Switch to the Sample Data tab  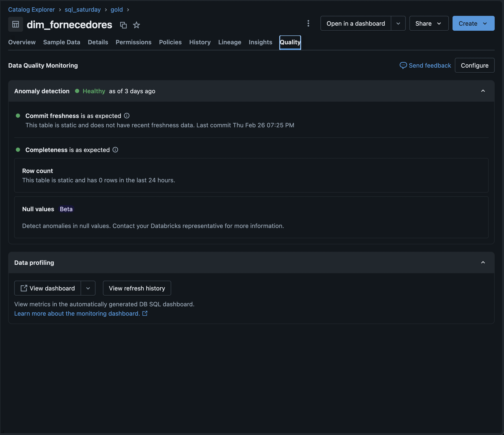click(x=61, y=42)
